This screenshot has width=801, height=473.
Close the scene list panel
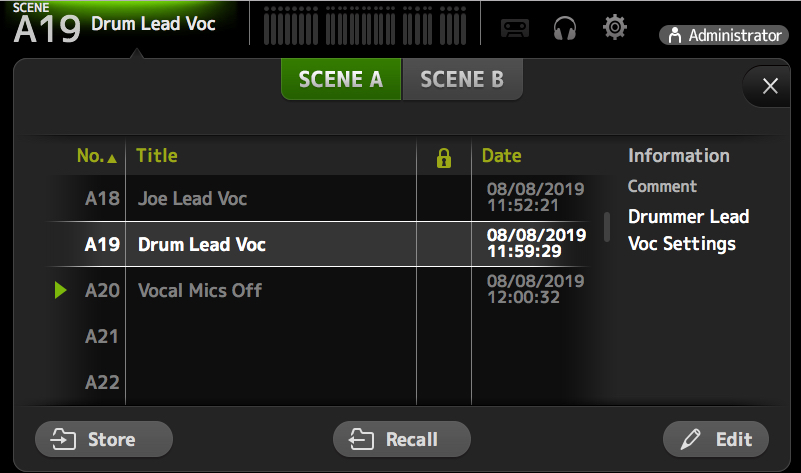[x=770, y=86]
